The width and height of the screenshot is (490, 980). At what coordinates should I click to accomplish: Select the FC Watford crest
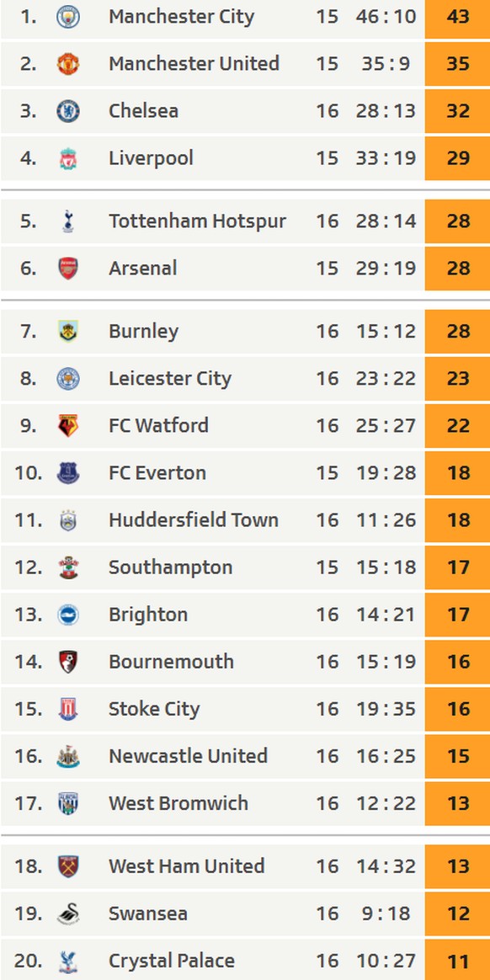[x=68, y=426]
